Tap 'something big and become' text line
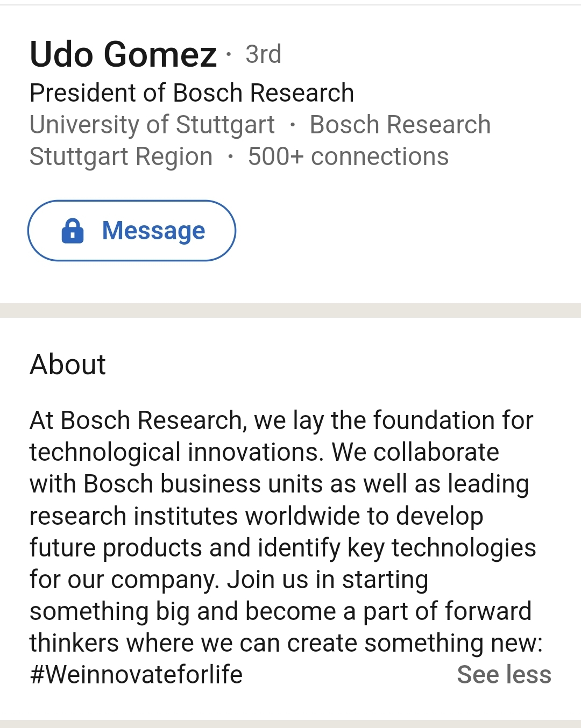Screen dimensions: 581x728 (x=280, y=611)
